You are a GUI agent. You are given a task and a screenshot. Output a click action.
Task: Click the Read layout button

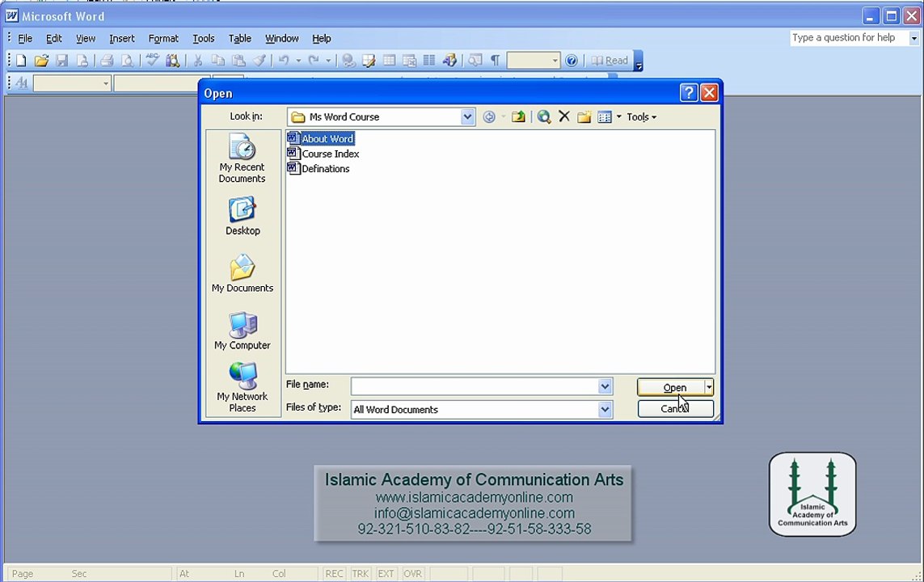point(610,60)
